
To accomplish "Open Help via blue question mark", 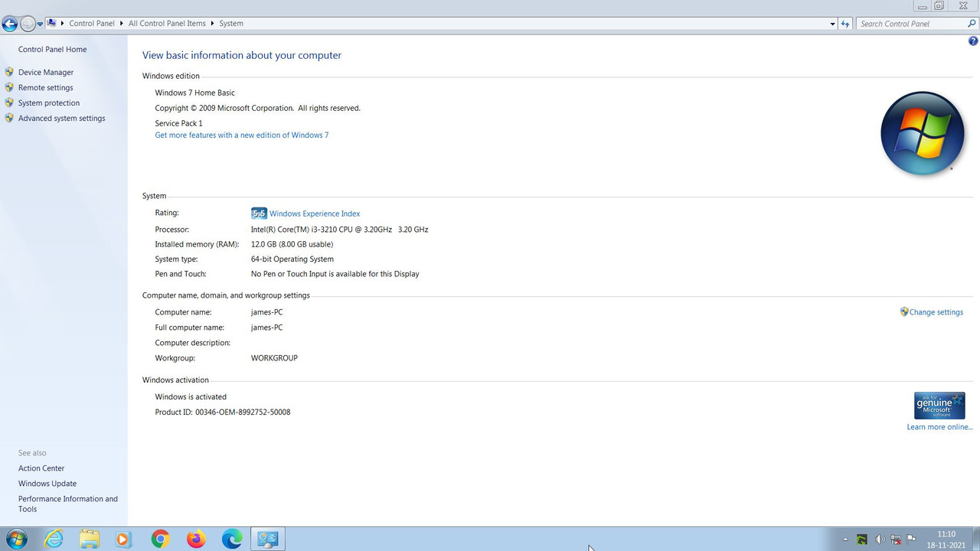I will tap(973, 41).
